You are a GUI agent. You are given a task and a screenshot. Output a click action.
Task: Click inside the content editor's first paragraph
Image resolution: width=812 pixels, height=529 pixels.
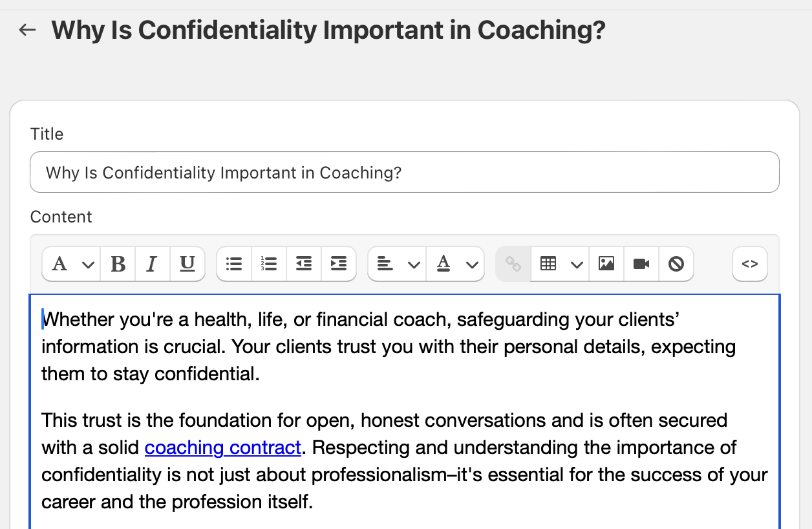click(x=388, y=347)
